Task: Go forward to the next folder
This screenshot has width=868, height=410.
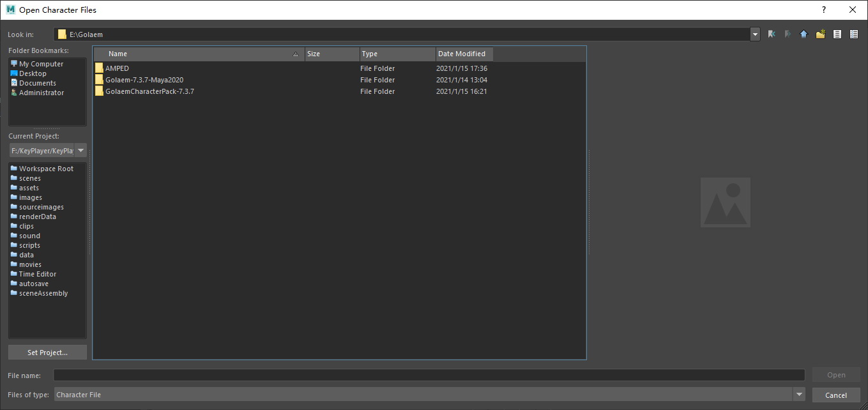Action: coord(788,34)
